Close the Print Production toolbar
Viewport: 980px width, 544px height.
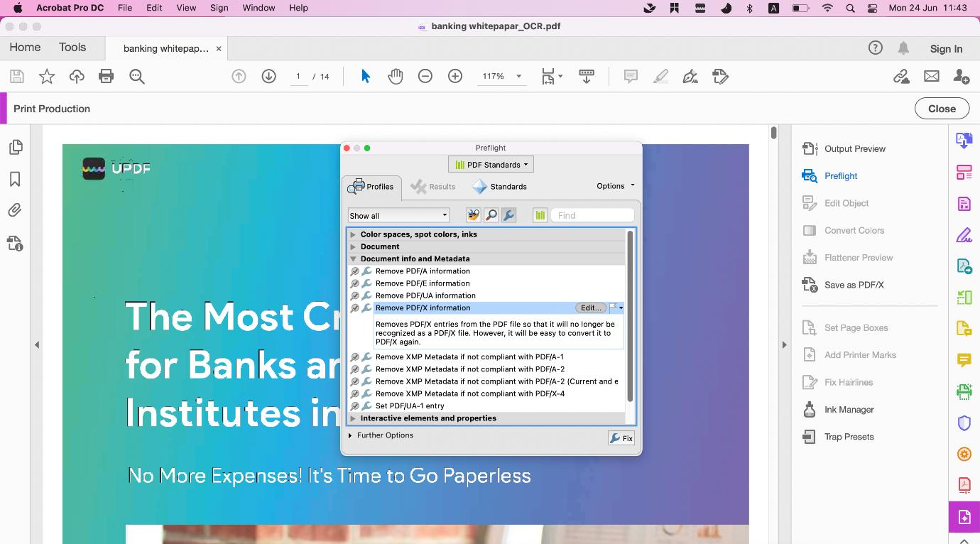[942, 109]
